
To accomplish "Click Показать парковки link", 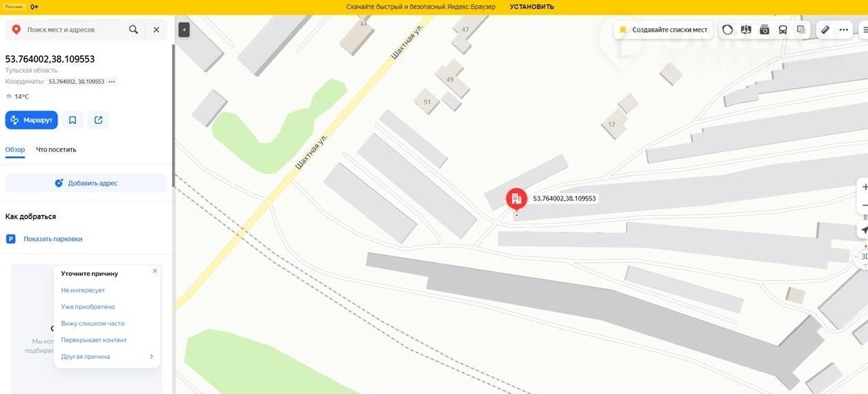I will [x=53, y=239].
